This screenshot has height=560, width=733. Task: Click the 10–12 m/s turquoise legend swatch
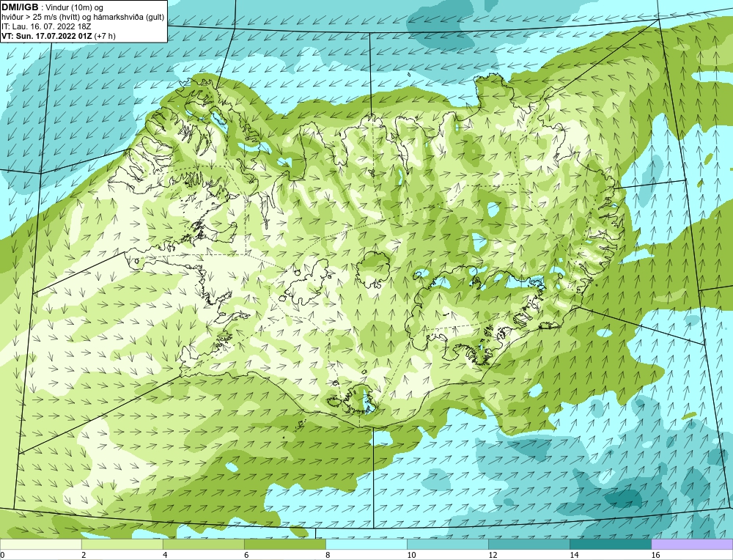click(x=447, y=544)
